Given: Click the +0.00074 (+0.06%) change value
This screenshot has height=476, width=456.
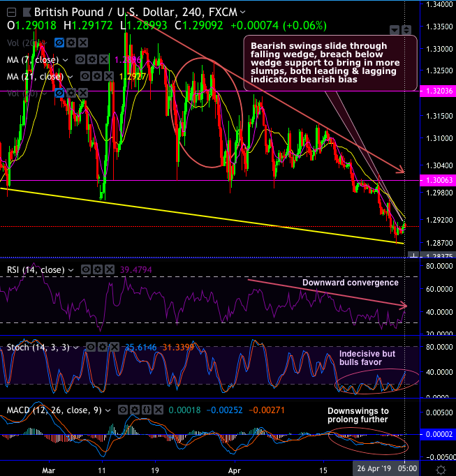Looking at the screenshot, I should point(279,26).
